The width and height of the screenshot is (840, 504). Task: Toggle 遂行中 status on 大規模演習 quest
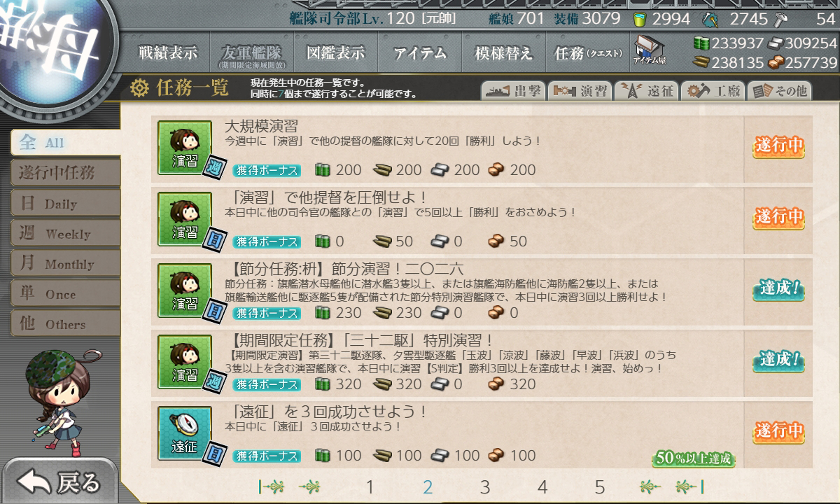coord(778,146)
